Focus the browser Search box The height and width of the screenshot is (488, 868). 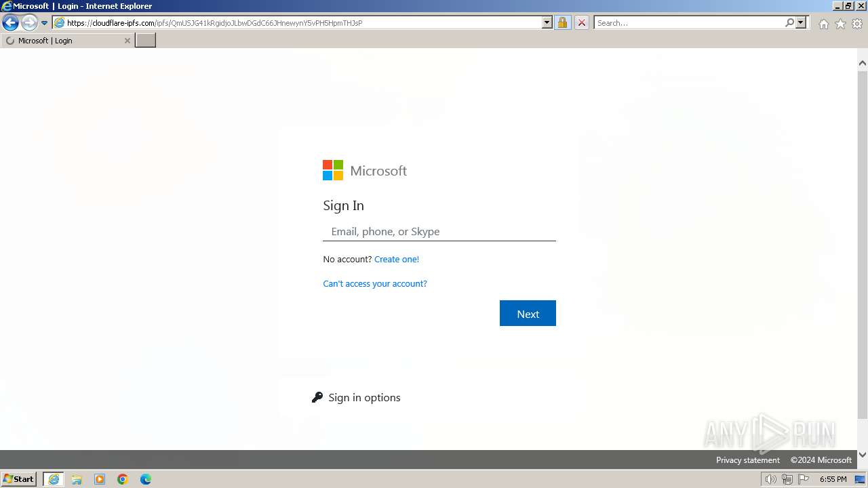(x=689, y=22)
